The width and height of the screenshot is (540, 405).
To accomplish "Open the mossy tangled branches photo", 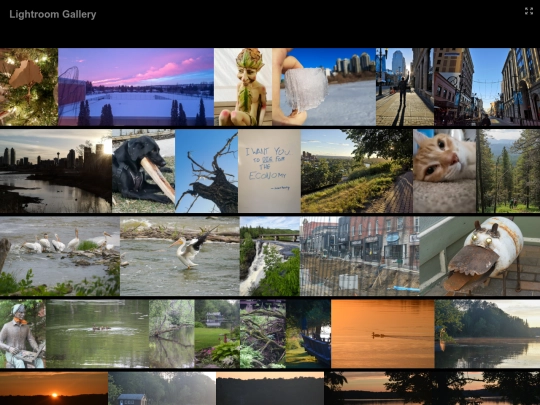I will (x=263, y=334).
